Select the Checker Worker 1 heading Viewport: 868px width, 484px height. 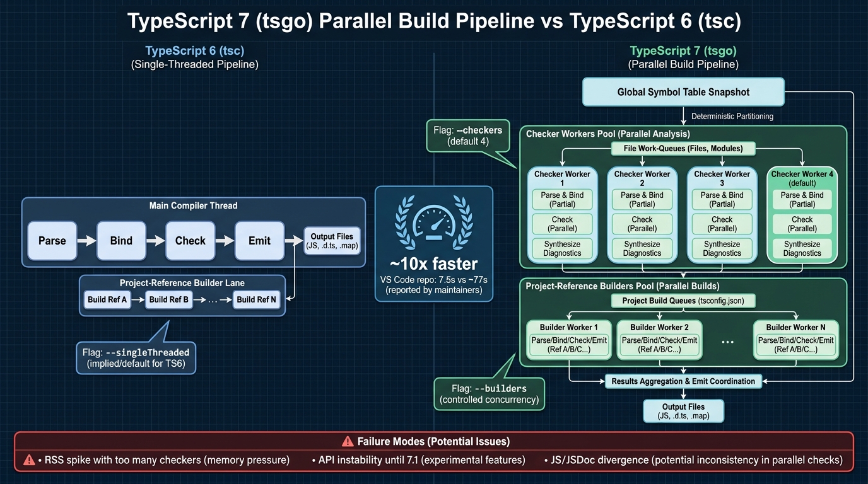pos(562,178)
